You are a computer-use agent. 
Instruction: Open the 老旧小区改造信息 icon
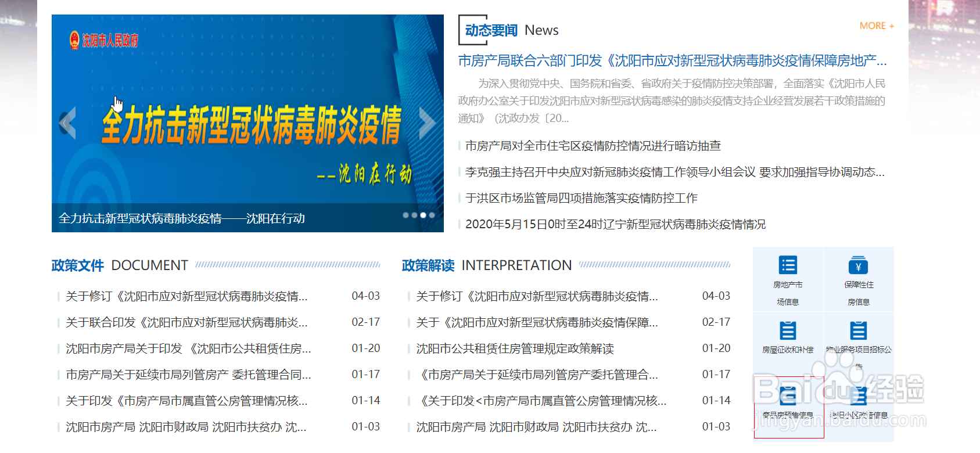[858, 396]
